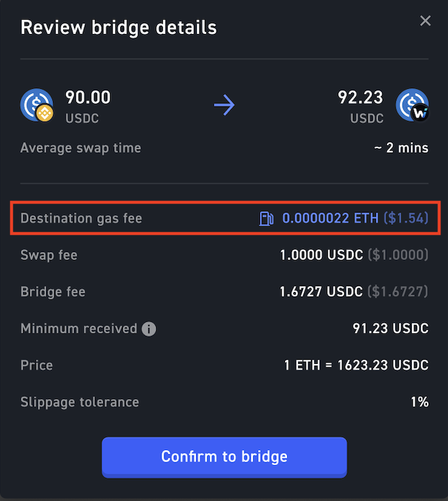This screenshot has height=501, width=448.
Task: Click the 1 ETH = 1623.23 USDC price
Action: tap(356, 365)
